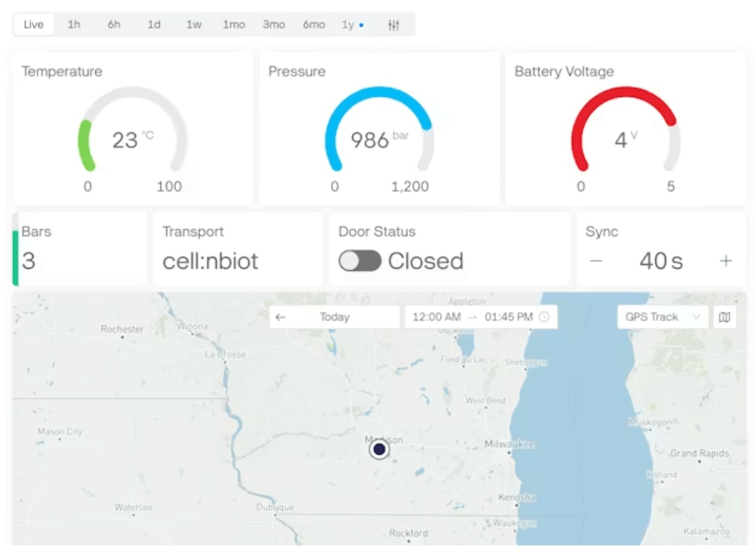Increase Sync interval with the plus control

point(727,261)
